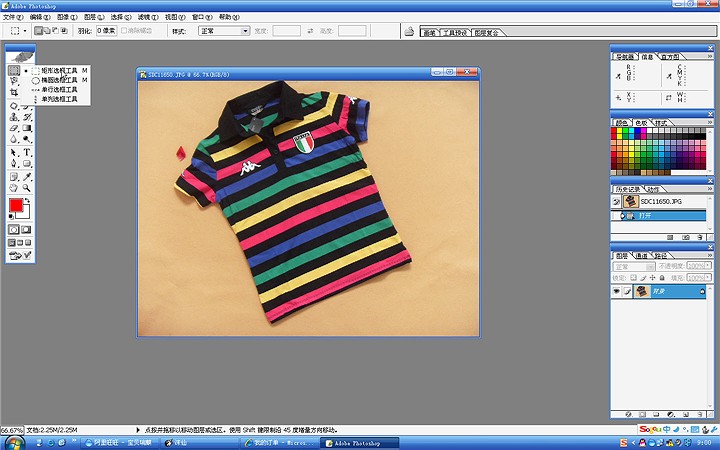
Task: Select the Healing Brush tool
Action: tap(14, 105)
